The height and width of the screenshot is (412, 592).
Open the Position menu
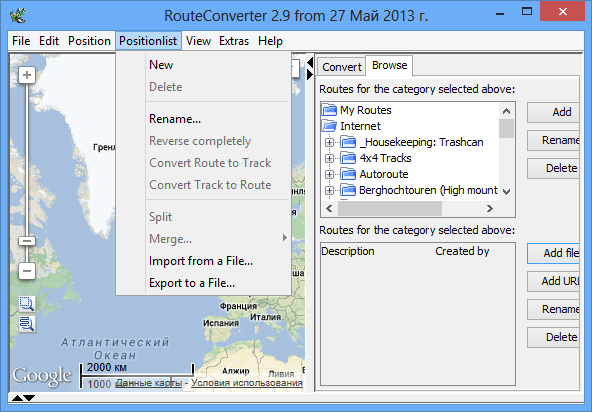click(89, 41)
